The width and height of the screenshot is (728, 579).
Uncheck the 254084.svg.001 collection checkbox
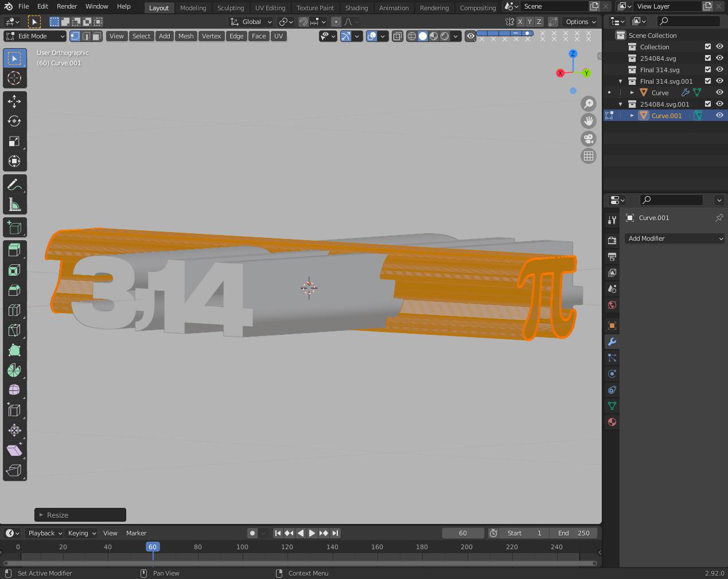point(708,104)
